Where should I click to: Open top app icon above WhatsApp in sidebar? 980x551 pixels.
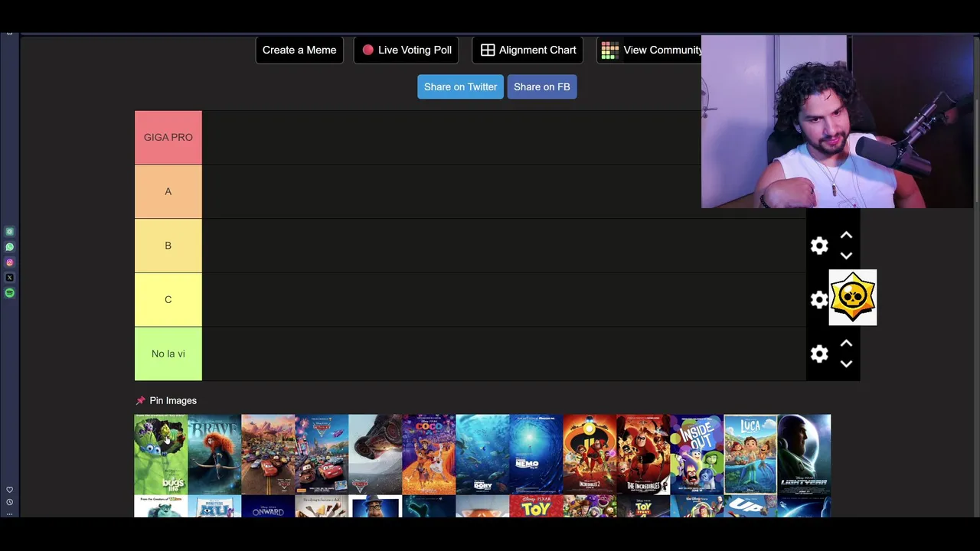10,232
